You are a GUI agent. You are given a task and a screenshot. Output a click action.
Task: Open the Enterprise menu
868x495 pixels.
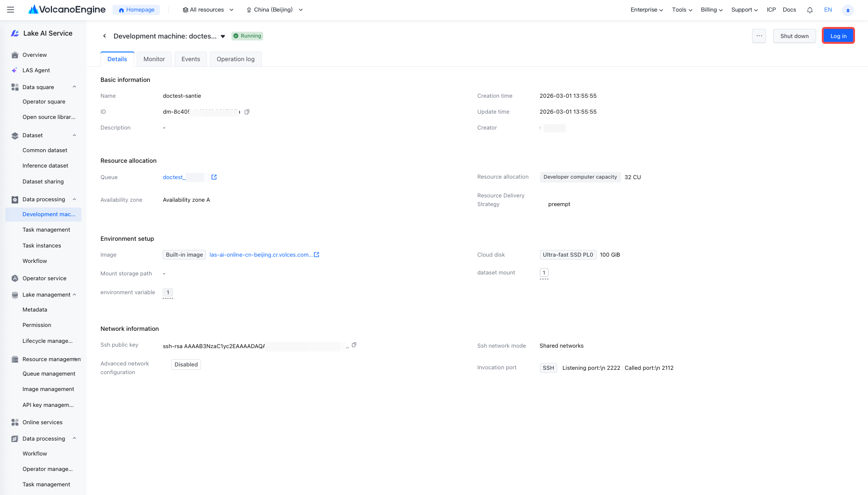[x=647, y=10]
